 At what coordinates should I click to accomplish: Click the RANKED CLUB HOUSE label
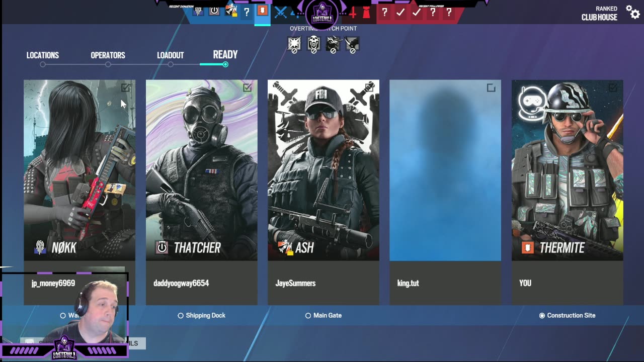pyautogui.click(x=599, y=14)
